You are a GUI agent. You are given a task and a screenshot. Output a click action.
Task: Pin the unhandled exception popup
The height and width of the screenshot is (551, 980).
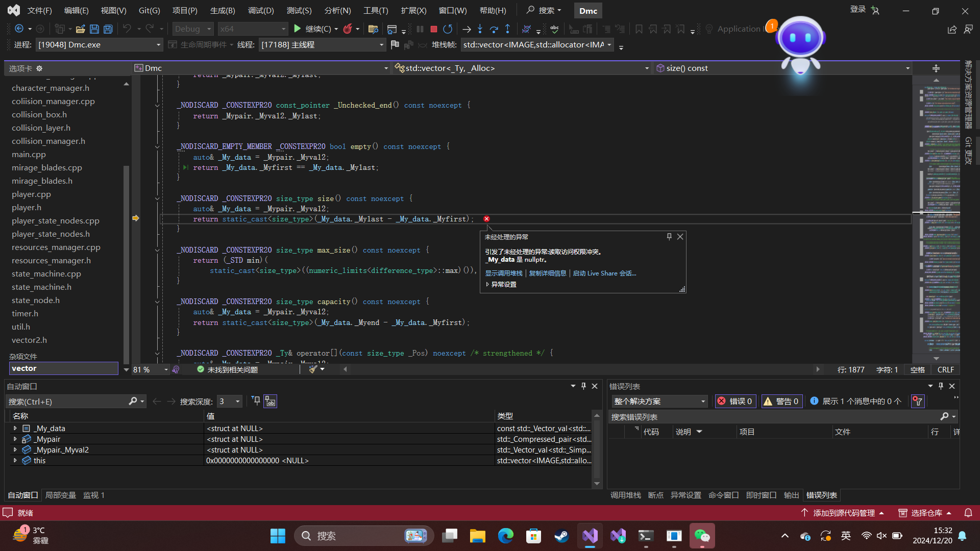pos(669,237)
